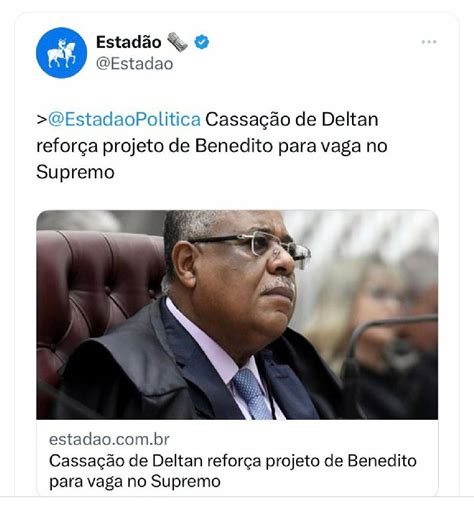
Task: Click the Estadão display name
Action: 129,42
